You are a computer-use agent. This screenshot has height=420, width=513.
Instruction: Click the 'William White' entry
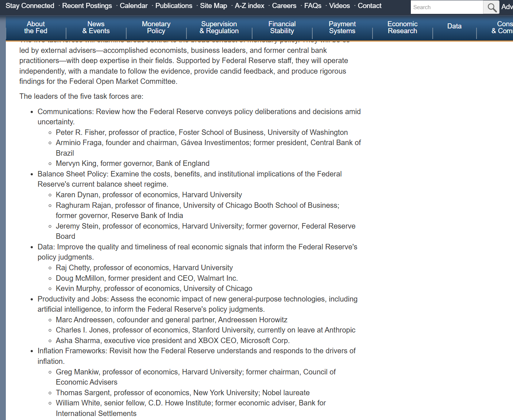click(191, 408)
